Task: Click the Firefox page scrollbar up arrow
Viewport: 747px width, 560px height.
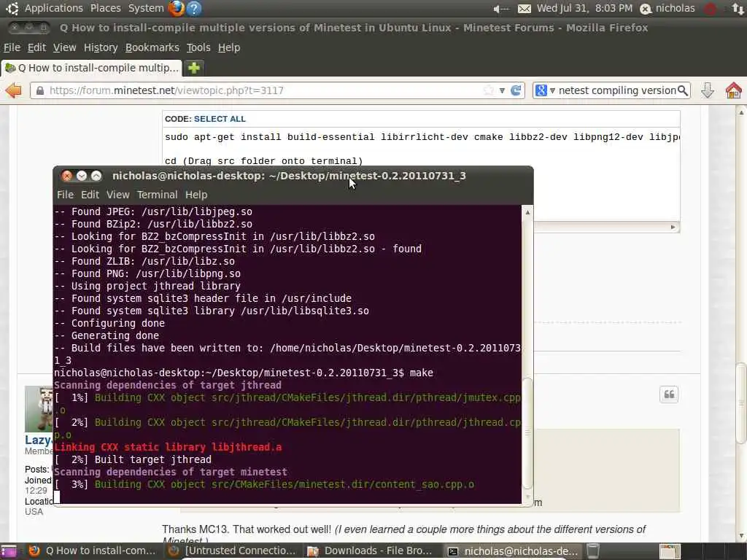Action: (x=741, y=112)
